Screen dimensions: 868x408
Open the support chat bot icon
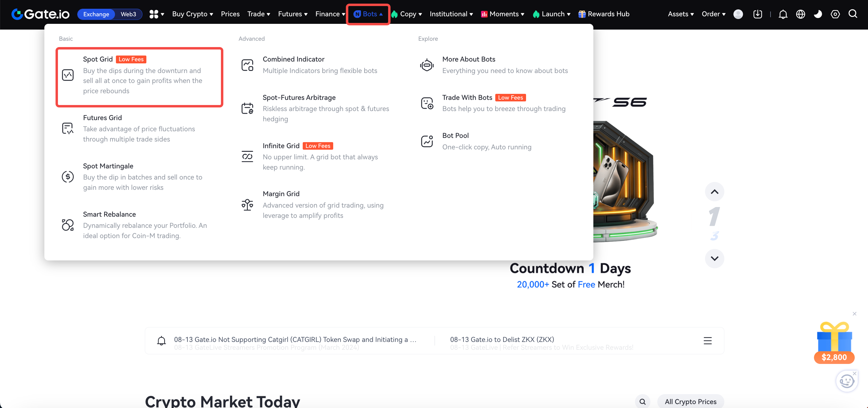[847, 381]
